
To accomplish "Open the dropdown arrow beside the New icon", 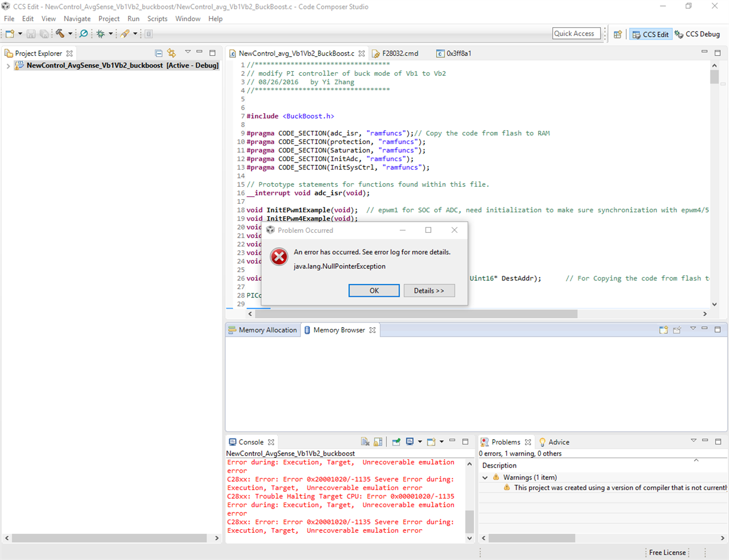I will click(20, 34).
